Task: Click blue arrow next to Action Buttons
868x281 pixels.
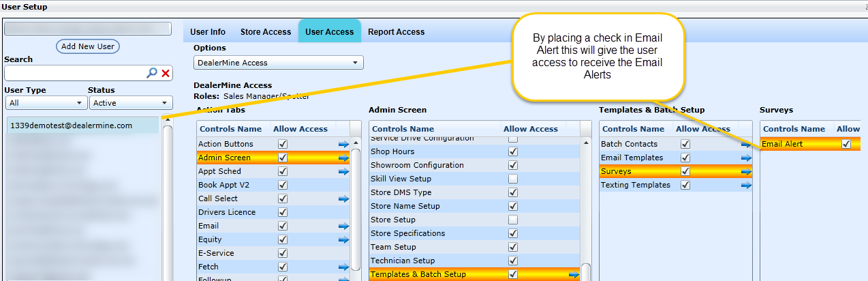Action: tap(343, 144)
